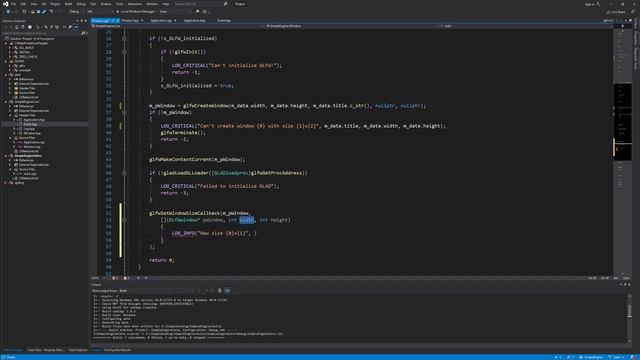The image size is (640, 360).
Task: Expand the ALL_BUILD project node
Action: tap(10, 48)
